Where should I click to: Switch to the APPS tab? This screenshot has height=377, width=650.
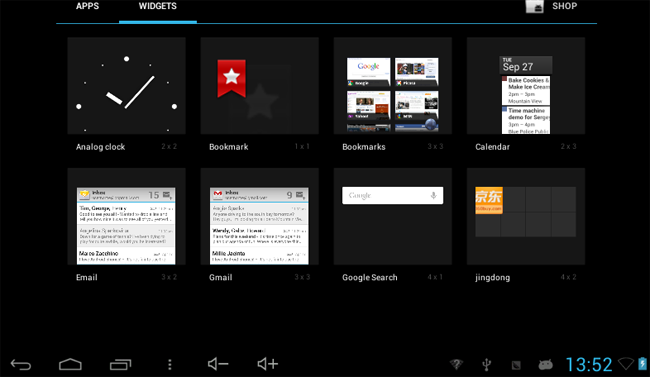pos(87,6)
